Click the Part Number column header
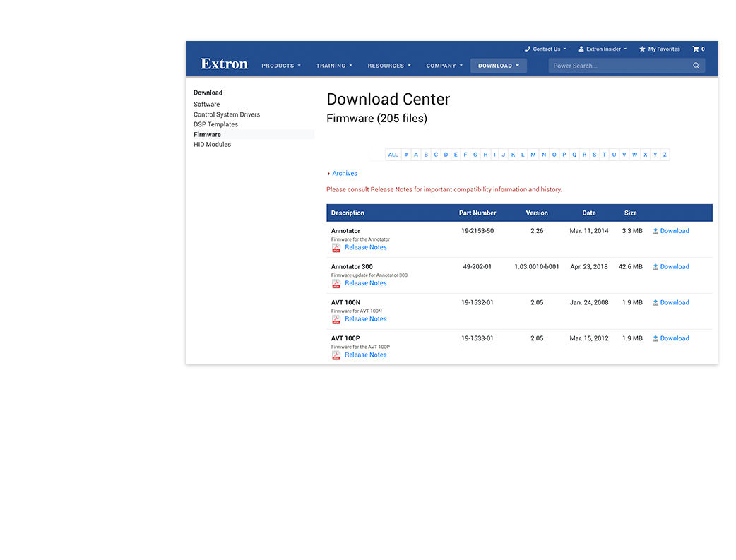The height and width of the screenshot is (560, 736). pyautogui.click(x=477, y=213)
